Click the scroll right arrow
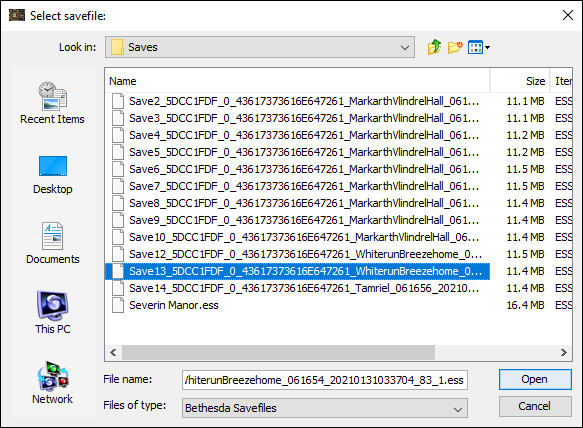The width and height of the screenshot is (583, 428). 563,352
